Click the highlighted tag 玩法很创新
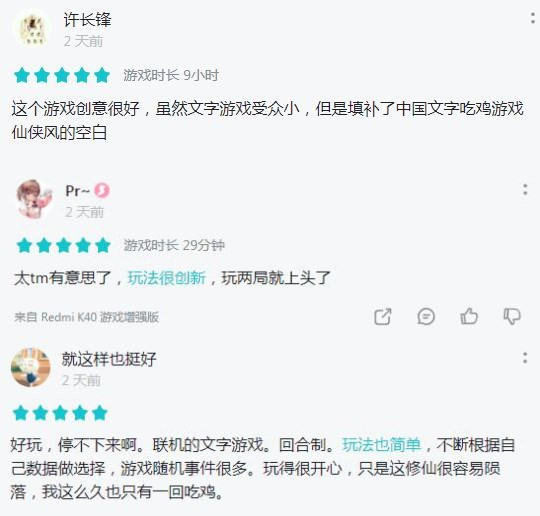 pyautogui.click(x=167, y=278)
